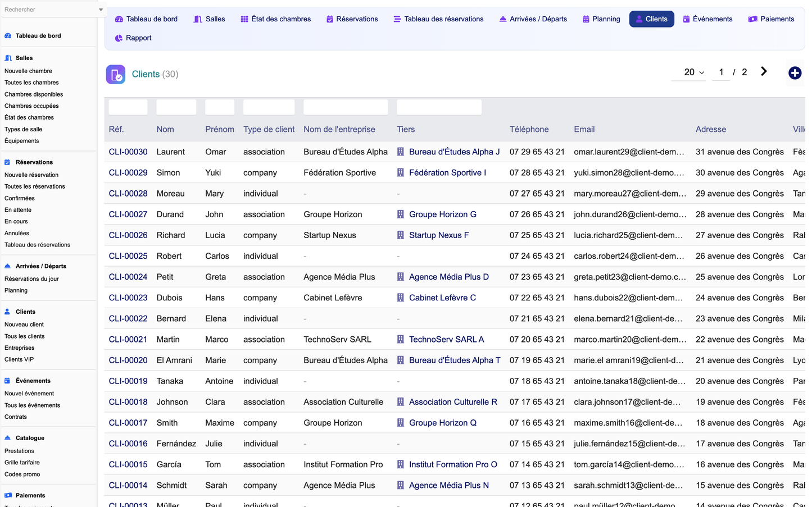Click building icon beside Institut Formation Pro O
Viewport: 812px width, 507px height.
click(401, 464)
